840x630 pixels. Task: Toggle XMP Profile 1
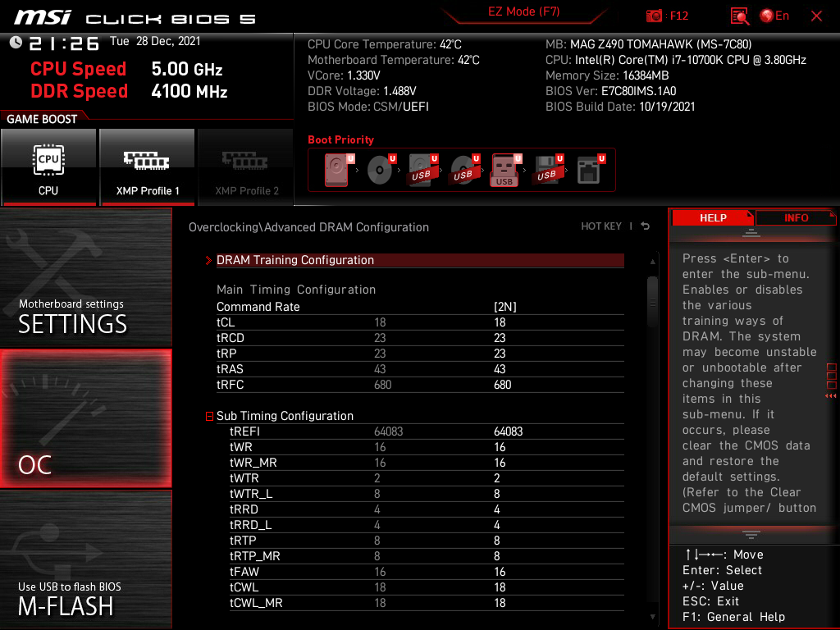point(147,167)
